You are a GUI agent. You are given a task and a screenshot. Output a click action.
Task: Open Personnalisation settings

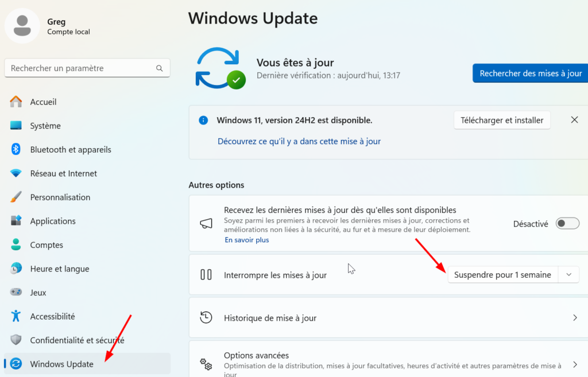click(87, 197)
